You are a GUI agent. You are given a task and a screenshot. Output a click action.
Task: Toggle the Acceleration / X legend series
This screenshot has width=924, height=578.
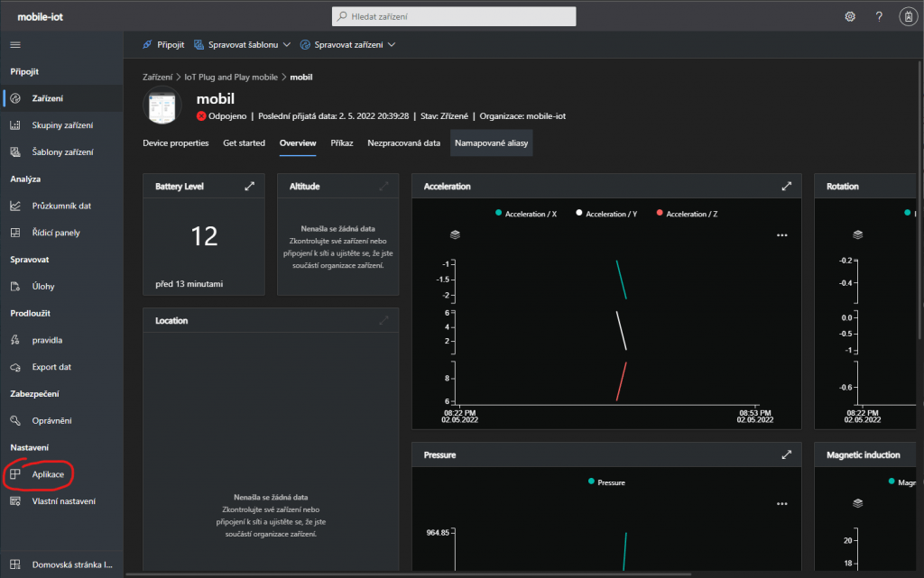[526, 214]
